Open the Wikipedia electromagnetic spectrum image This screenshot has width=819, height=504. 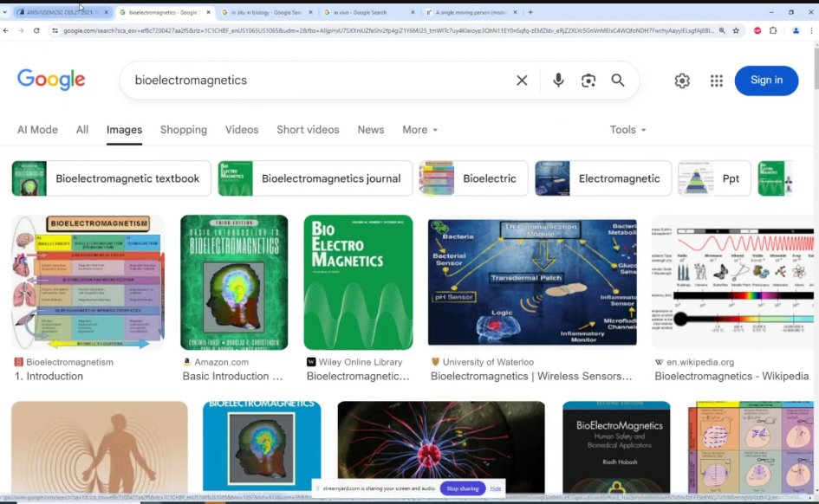[x=733, y=282]
